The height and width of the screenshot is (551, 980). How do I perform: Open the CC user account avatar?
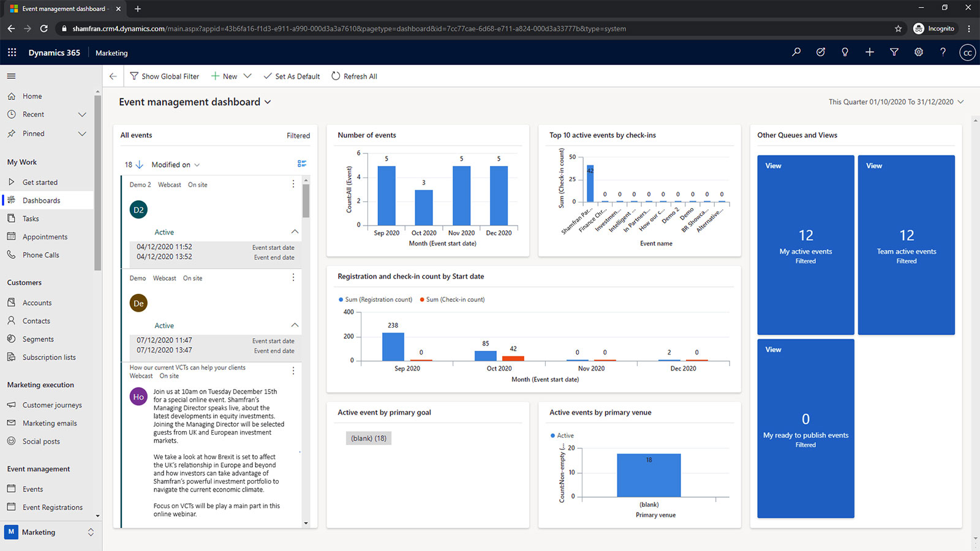[x=968, y=53]
